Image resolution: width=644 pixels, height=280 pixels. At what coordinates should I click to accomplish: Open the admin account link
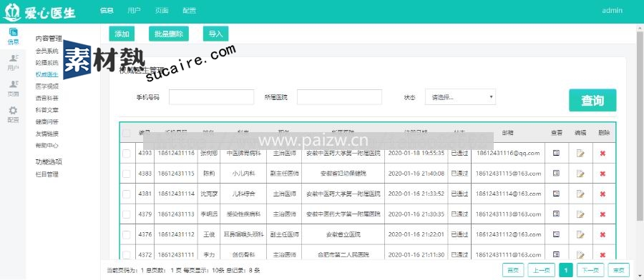point(612,11)
